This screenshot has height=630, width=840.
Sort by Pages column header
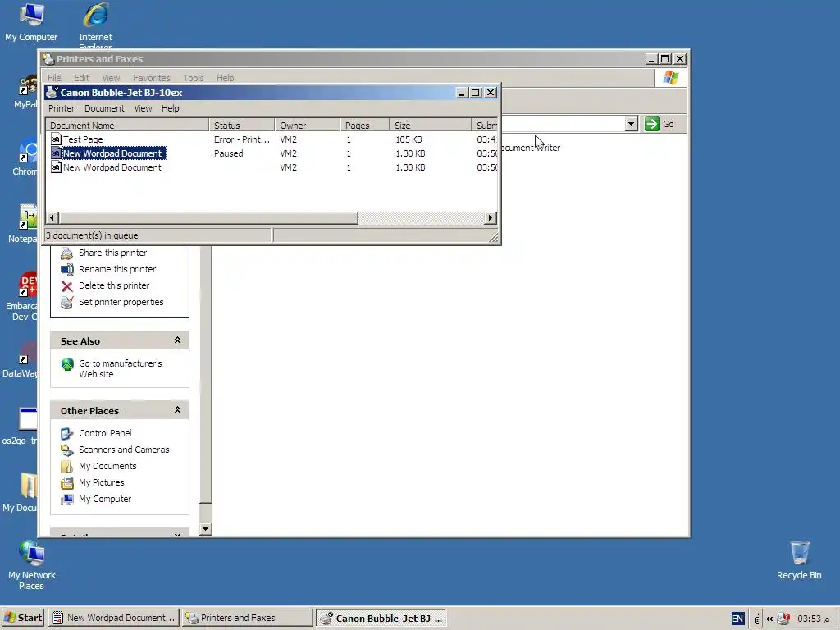click(x=365, y=126)
